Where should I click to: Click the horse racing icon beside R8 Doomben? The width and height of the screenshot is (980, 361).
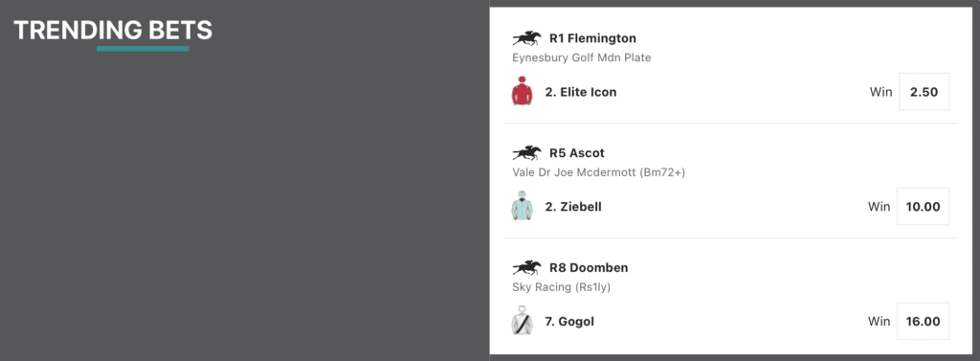526,268
